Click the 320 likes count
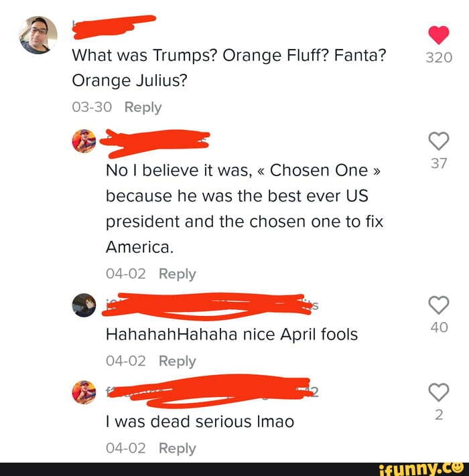 439,58
